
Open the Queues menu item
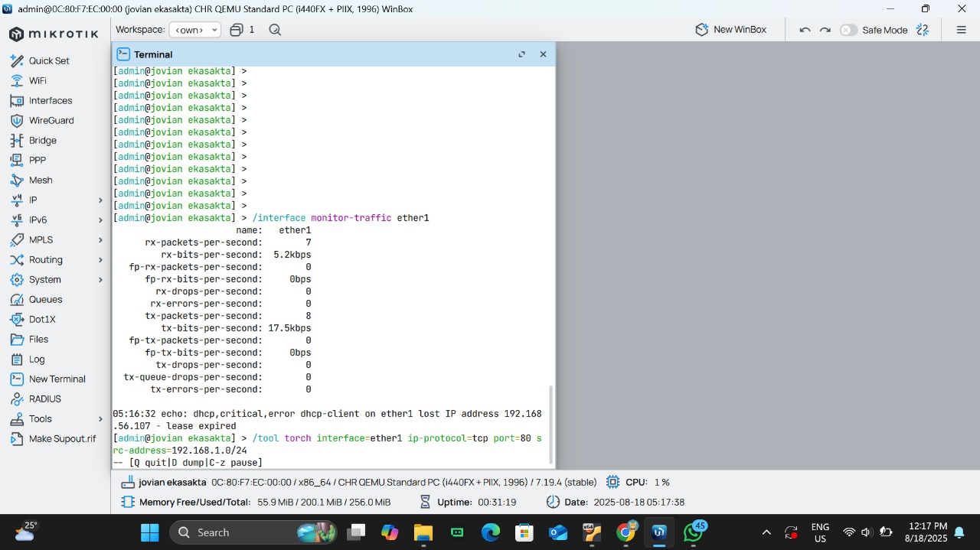45,299
